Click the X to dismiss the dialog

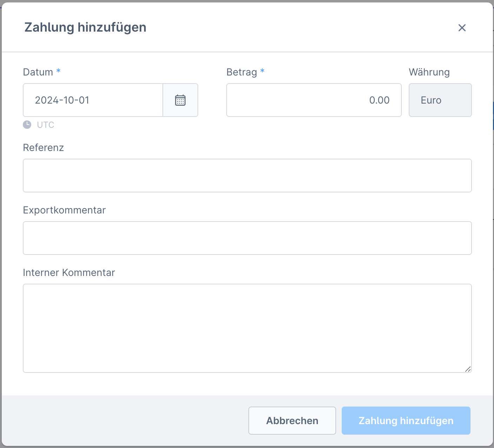pos(462,28)
